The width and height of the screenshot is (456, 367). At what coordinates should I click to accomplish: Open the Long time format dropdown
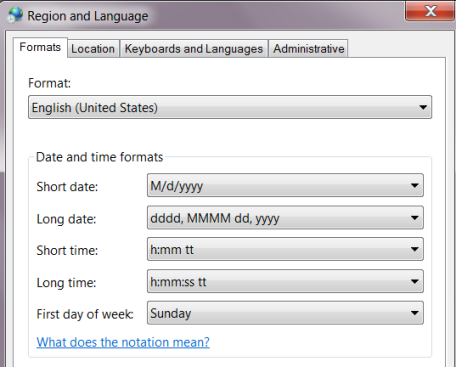285,281
